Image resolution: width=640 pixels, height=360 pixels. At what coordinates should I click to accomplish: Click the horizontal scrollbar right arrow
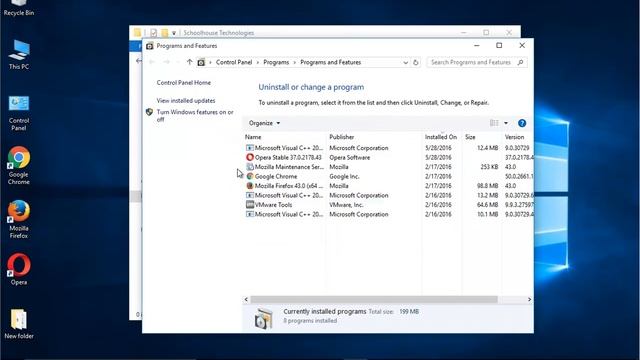[x=529, y=300]
